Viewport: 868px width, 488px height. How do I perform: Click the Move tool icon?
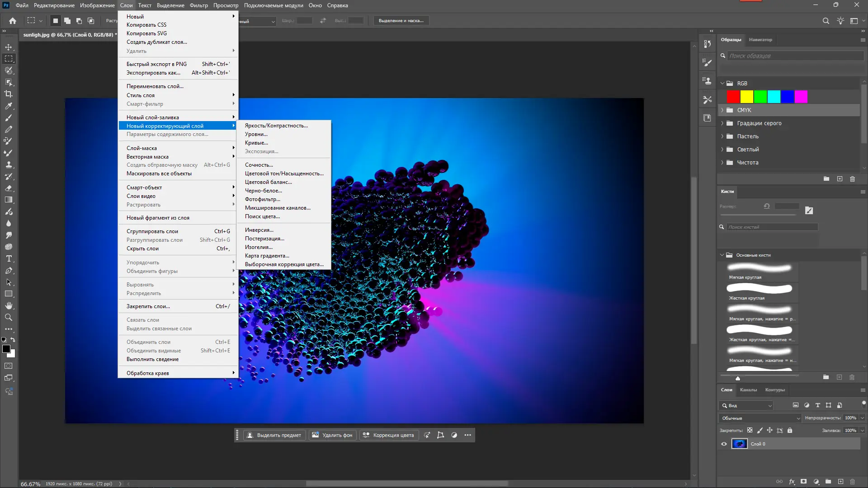coord(9,47)
